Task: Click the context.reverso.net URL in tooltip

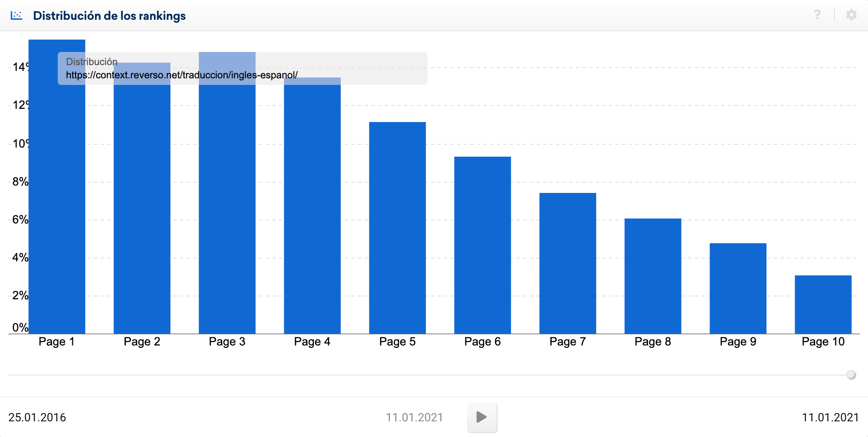Action: pyautogui.click(x=182, y=75)
